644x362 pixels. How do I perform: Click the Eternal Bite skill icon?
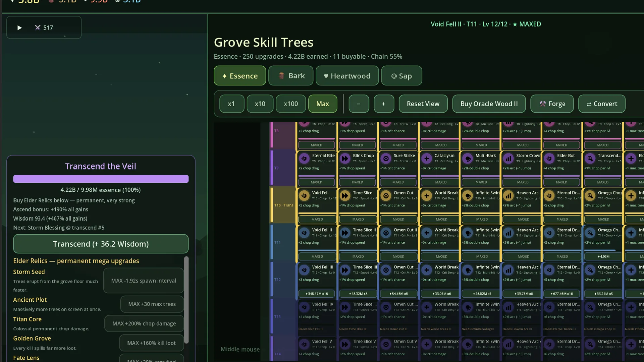tap(304, 158)
